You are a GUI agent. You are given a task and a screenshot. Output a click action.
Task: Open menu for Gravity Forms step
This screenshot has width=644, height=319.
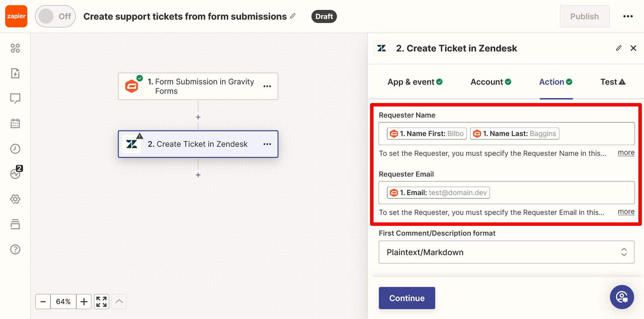point(267,86)
